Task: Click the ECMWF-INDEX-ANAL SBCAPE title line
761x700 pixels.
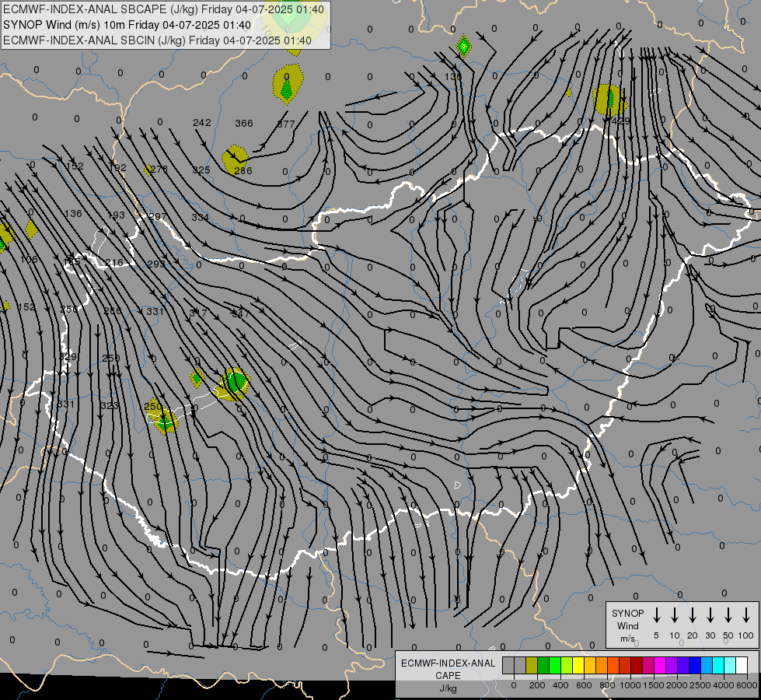Action: [163, 9]
